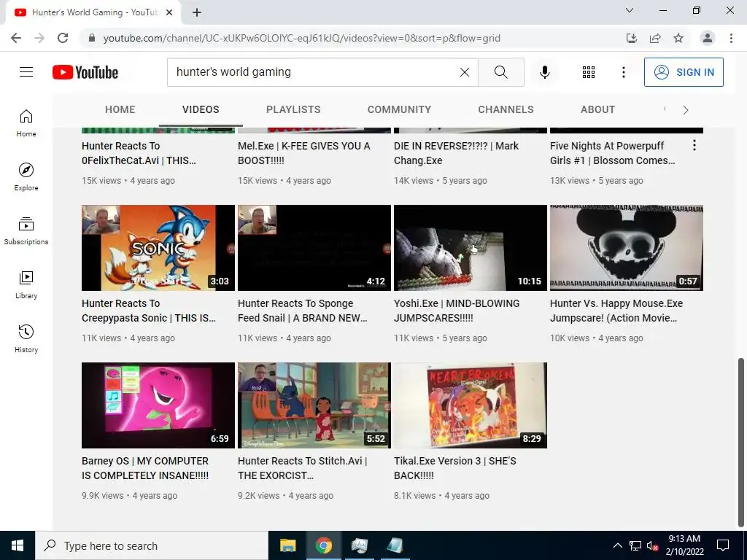Play the black thumbnail video 4:12
The height and width of the screenshot is (560, 747).
point(314,248)
